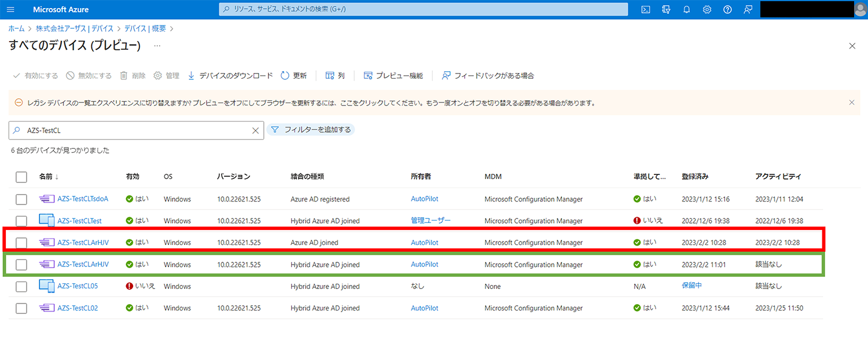
Task: Open the 列 column chooser
Action: coord(335,76)
